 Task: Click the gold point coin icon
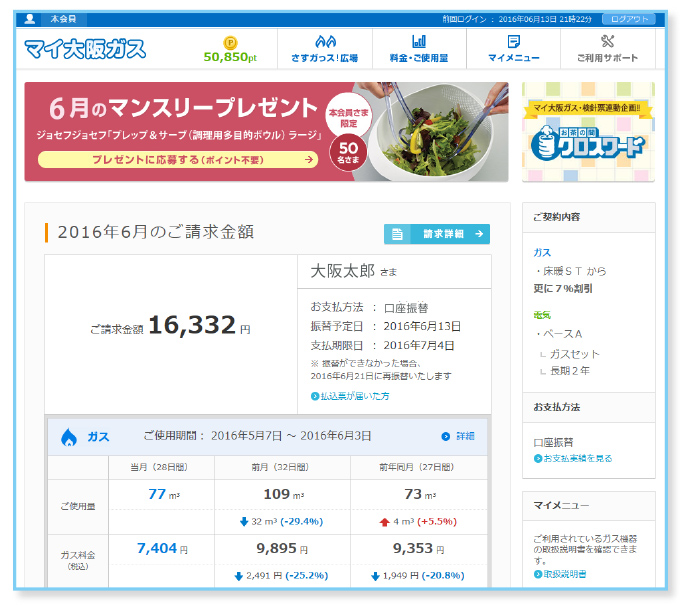tap(230, 43)
